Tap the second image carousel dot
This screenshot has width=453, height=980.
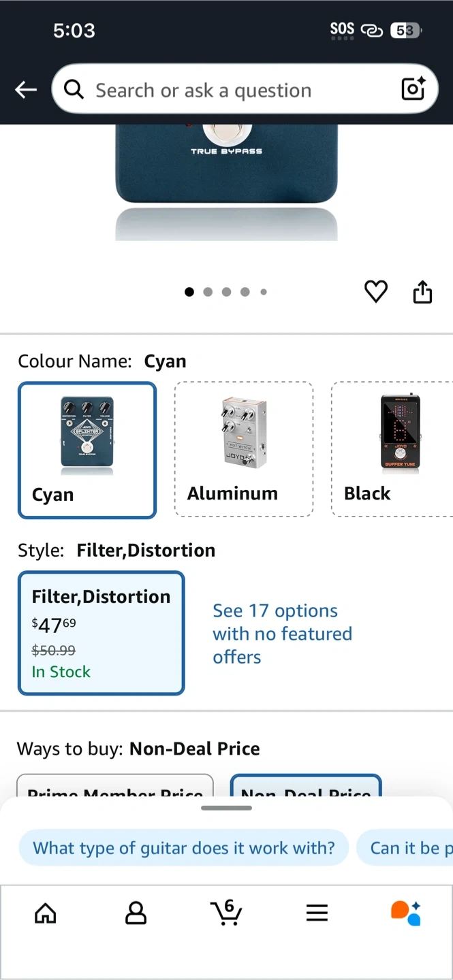coord(208,292)
